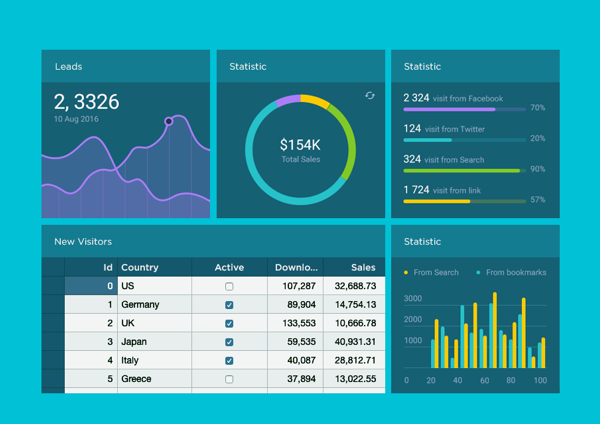The image size is (600, 424).
Task: Click the green segment of the donut chart
Action: click(347, 142)
